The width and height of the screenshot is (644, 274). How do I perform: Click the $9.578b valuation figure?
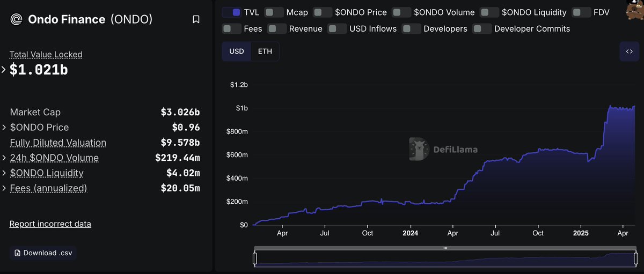[180, 143]
